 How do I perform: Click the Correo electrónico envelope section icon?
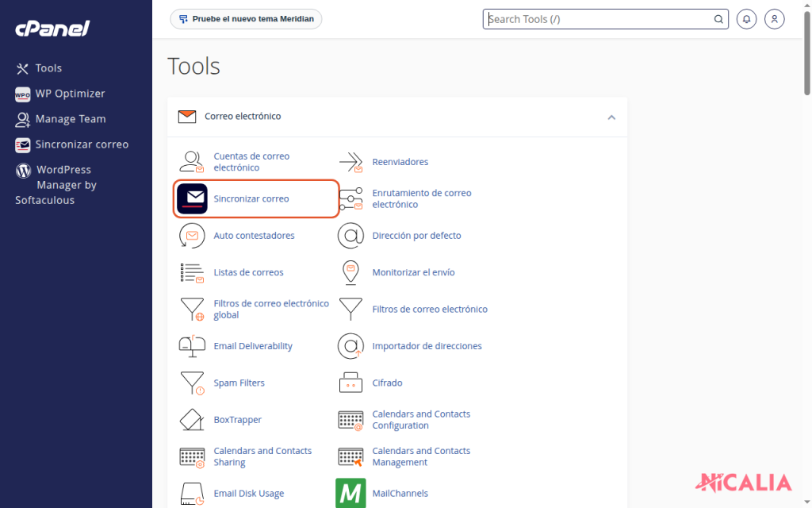click(187, 117)
